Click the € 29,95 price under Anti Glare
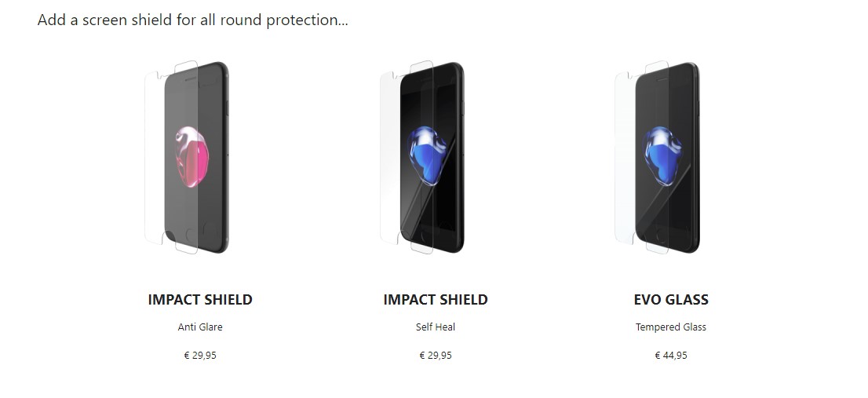868x398 pixels. pyautogui.click(x=200, y=356)
